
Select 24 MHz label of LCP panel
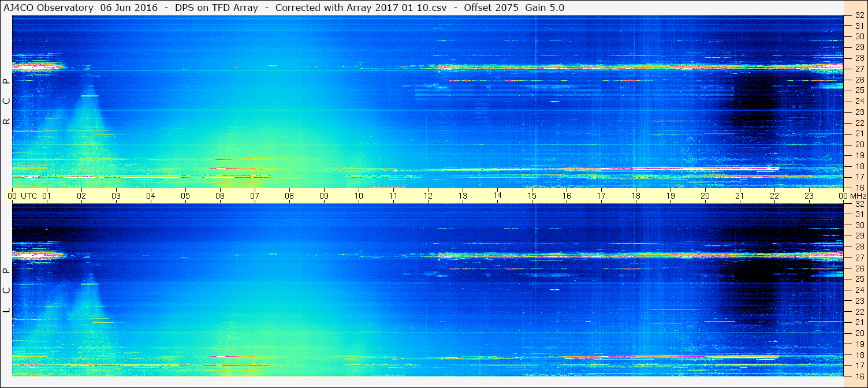coord(860,290)
